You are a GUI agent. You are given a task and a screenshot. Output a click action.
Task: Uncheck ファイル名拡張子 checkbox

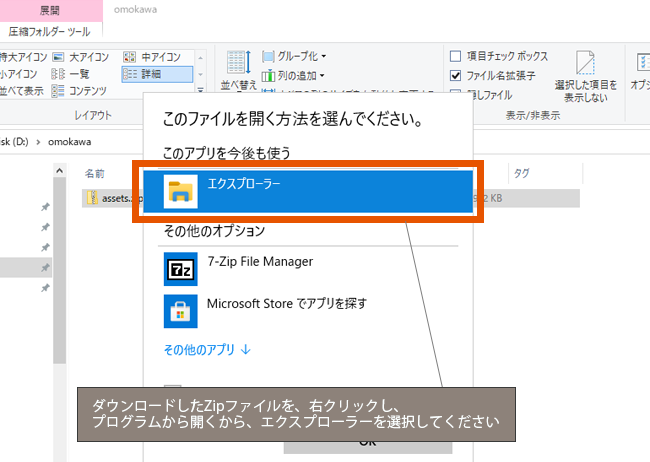point(456,75)
